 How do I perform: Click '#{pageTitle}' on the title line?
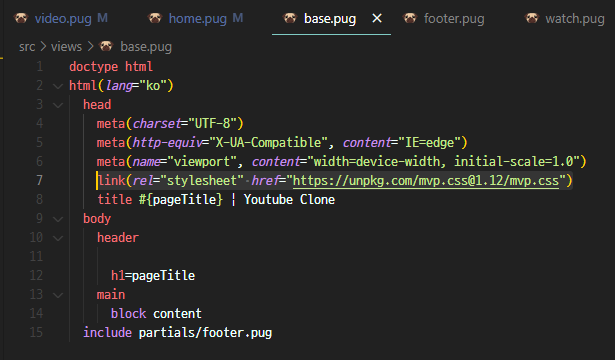[181, 200]
